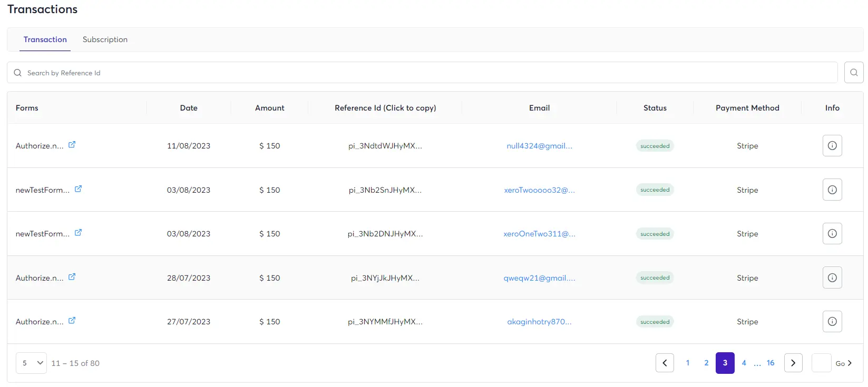Open external link icon for 11/08/2023 Authorize.n form
This screenshot has height=387, width=868.
(x=72, y=145)
